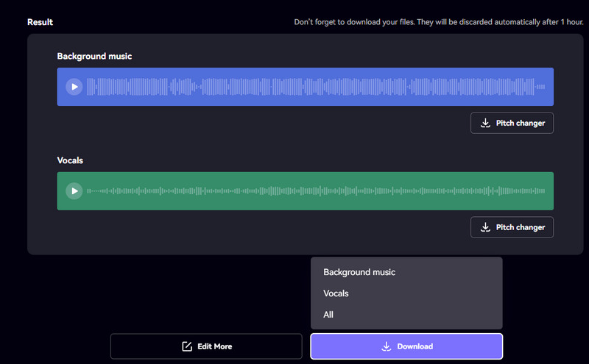Click the arrow icon on purple Download button
589x364 pixels.
pyautogui.click(x=386, y=346)
